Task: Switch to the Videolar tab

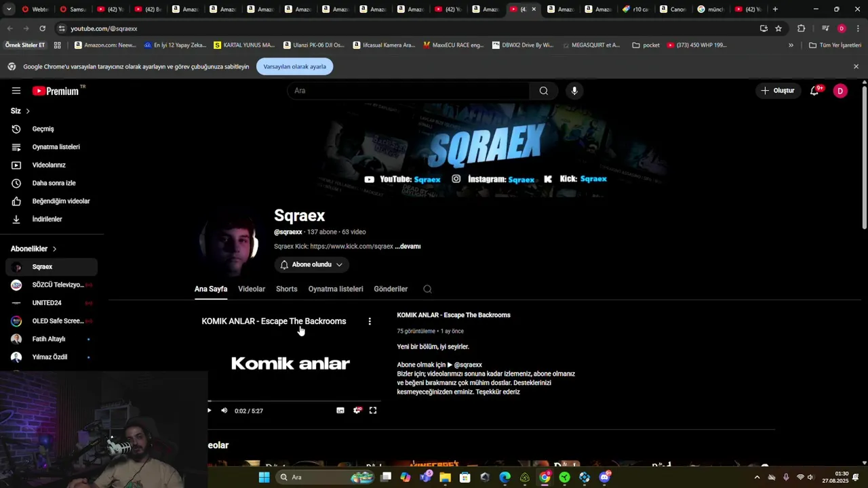Action: tap(252, 289)
